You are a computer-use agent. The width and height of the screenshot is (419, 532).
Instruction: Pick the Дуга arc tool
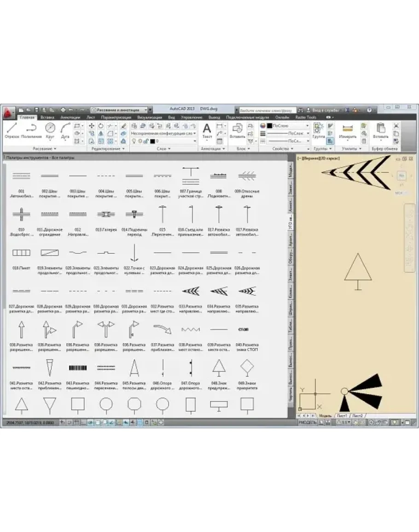tap(65, 130)
